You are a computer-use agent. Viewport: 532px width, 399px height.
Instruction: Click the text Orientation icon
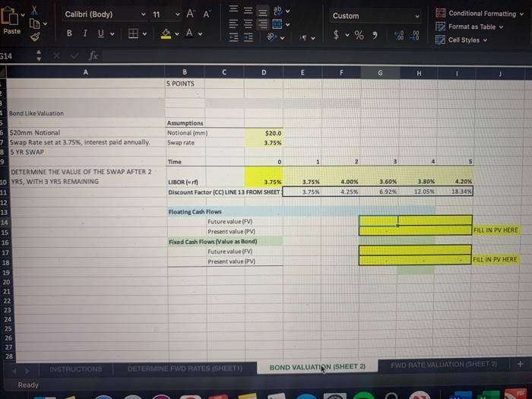coord(271,36)
